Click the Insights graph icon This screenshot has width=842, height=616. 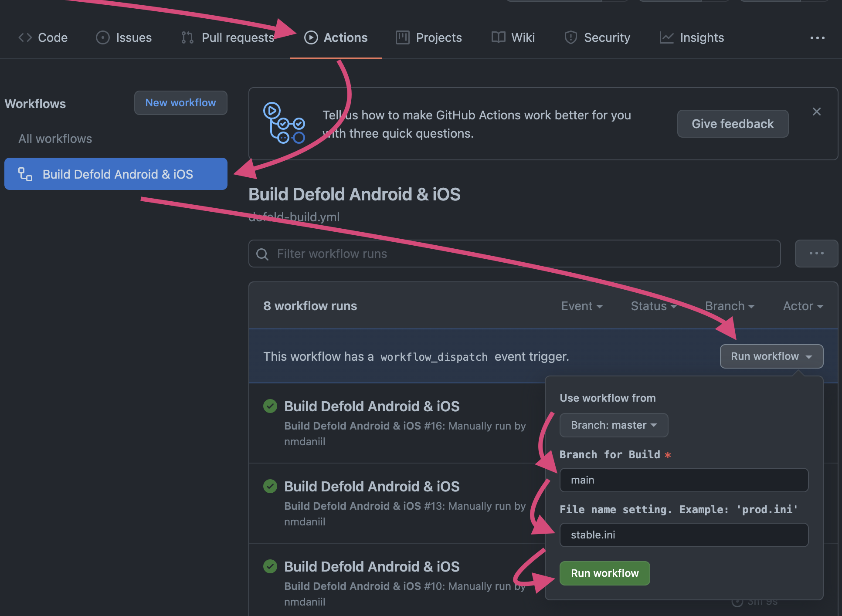coord(666,37)
